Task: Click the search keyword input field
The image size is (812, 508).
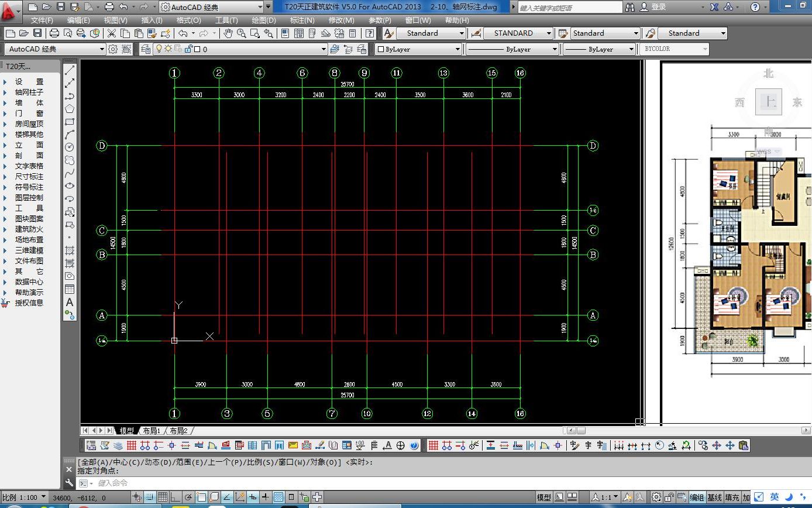Action: (x=570, y=8)
